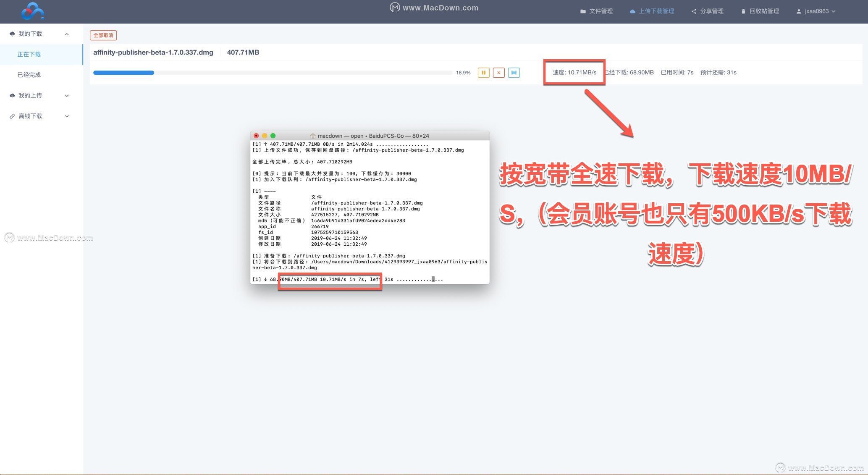Click the download progress bar

272,73
